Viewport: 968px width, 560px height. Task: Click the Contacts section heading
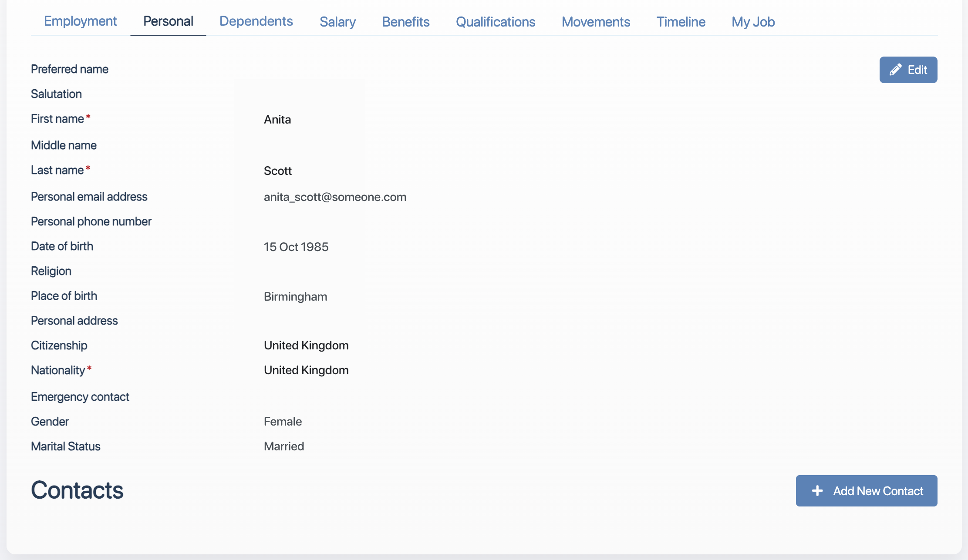tap(77, 490)
